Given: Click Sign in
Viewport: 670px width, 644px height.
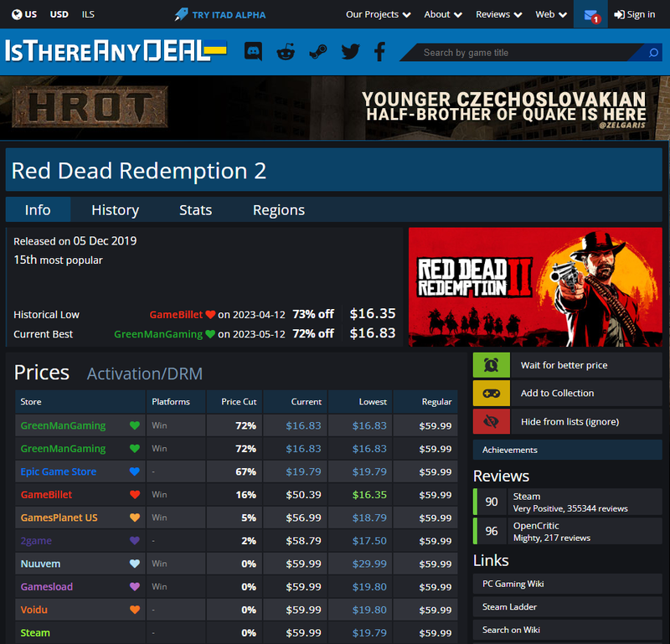Looking at the screenshot, I should point(635,14).
